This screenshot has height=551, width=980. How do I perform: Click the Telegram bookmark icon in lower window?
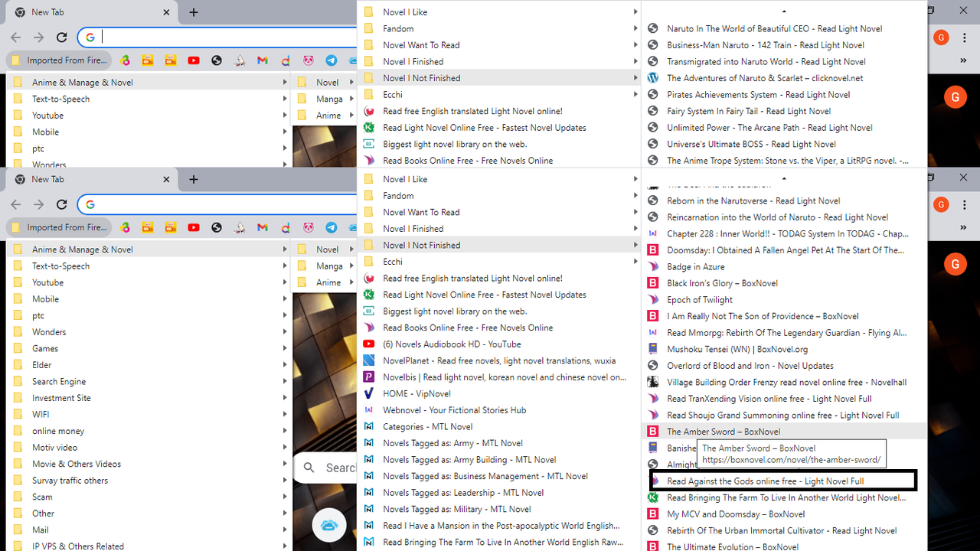[x=331, y=227]
